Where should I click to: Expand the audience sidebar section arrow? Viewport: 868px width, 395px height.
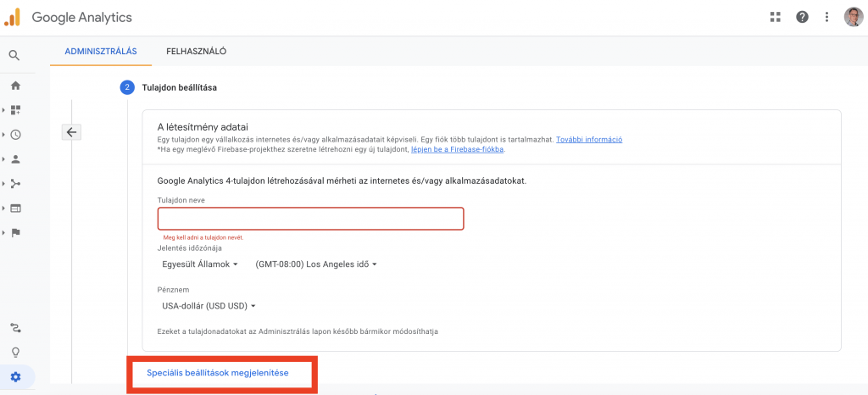pos(4,159)
